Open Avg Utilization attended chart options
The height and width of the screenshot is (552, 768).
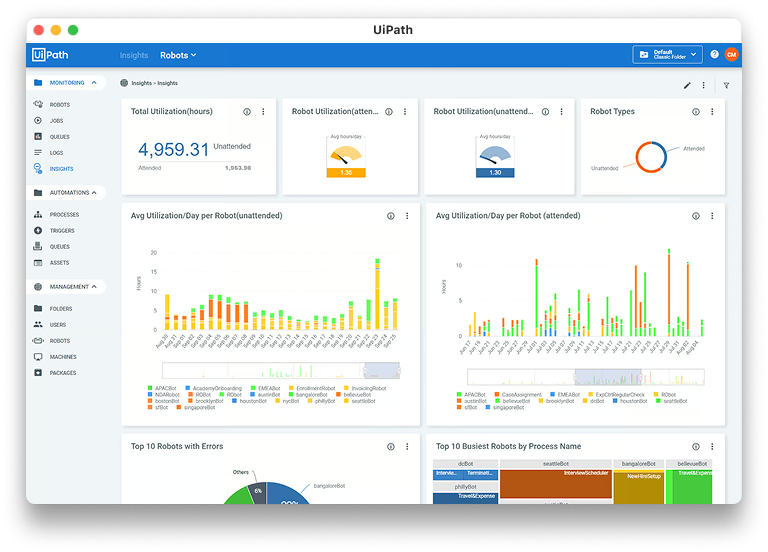712,216
